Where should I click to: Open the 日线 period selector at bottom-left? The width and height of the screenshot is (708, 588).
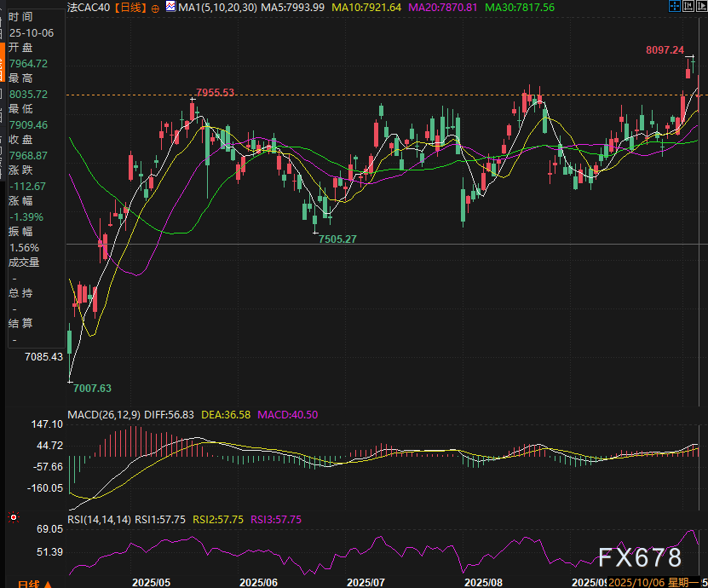[28, 584]
